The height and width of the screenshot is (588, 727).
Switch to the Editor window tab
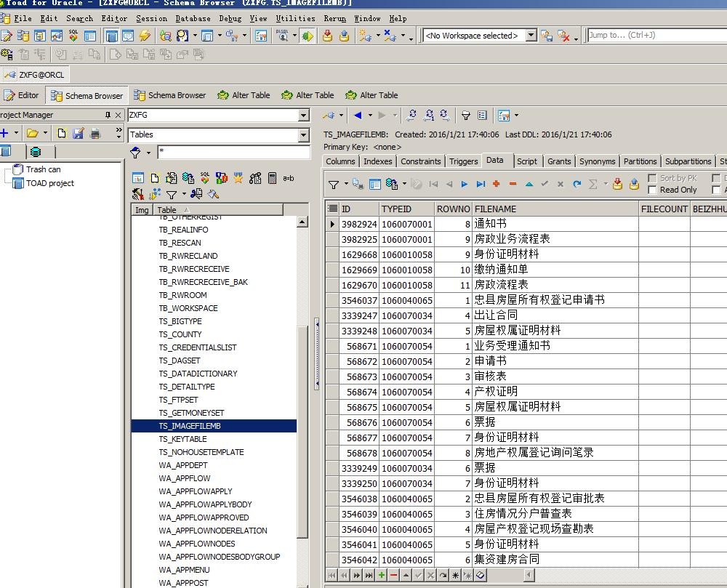coord(22,95)
